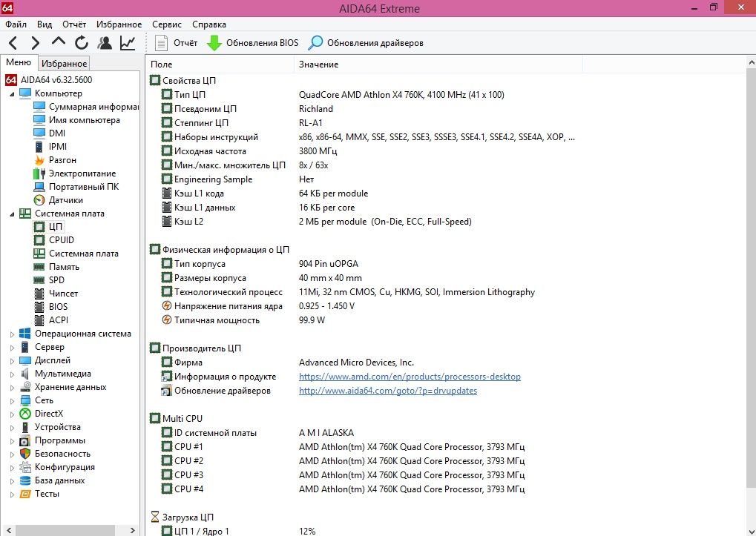Expand the DirectX tree node
The width and height of the screenshot is (756, 536).
pyautogui.click(x=12, y=414)
